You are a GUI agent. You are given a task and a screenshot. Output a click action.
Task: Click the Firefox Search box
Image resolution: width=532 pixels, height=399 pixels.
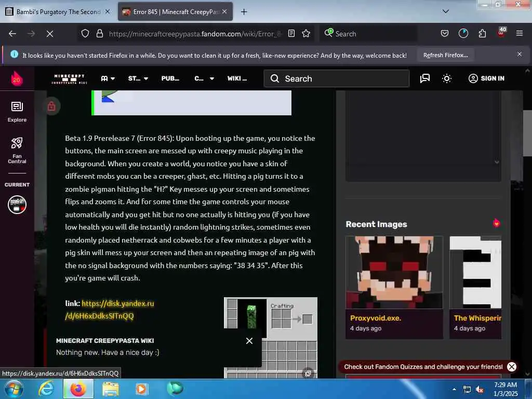coord(368,34)
